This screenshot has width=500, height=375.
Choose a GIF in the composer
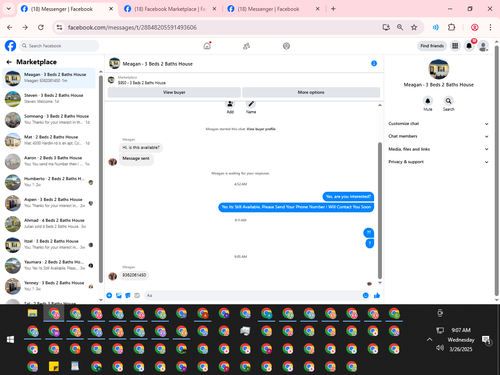click(137, 295)
